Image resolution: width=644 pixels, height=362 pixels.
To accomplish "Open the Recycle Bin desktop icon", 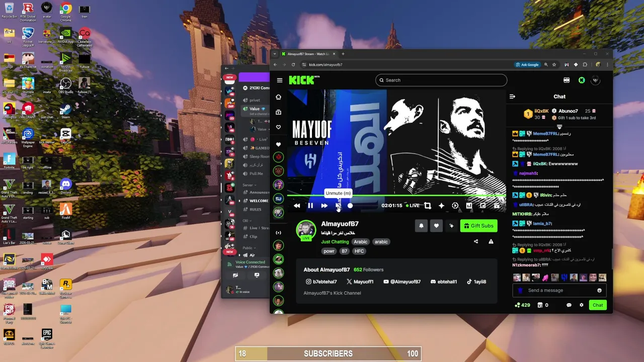I will 9,11.
